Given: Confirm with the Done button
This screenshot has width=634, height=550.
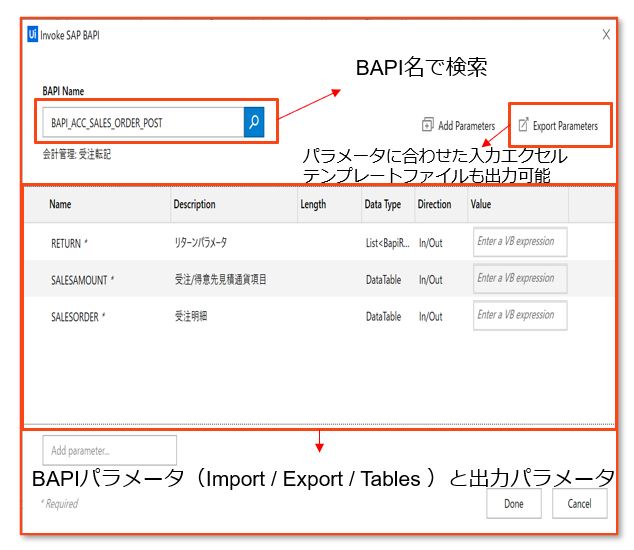Looking at the screenshot, I should point(514,503).
